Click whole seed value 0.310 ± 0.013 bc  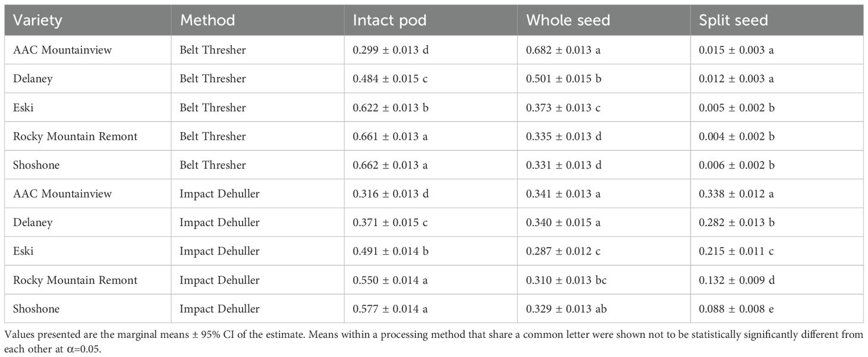click(566, 280)
